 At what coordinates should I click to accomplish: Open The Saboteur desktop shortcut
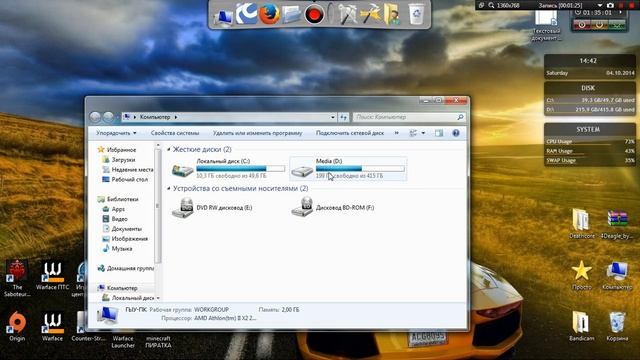17,278
